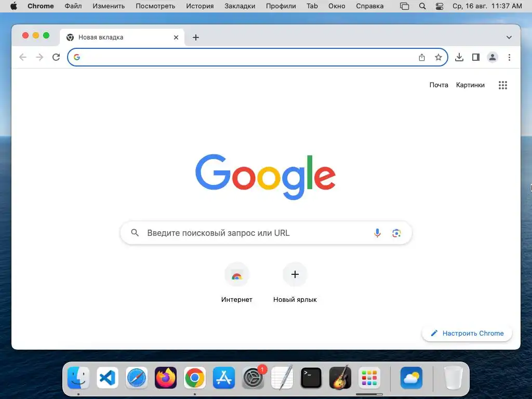This screenshot has width=532, height=399.
Task: Open a new tab with plus
Action: coord(196,37)
